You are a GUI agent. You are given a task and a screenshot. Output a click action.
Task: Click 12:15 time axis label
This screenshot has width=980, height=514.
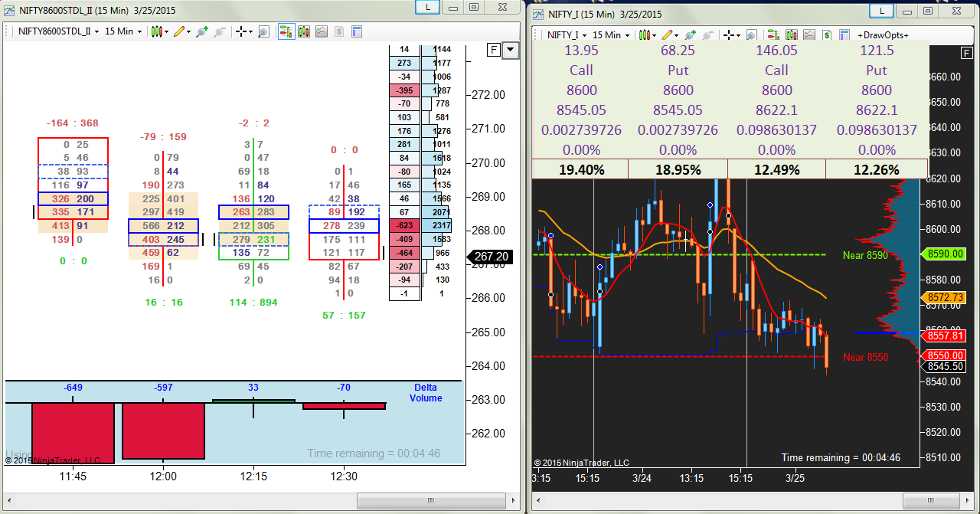(x=253, y=476)
